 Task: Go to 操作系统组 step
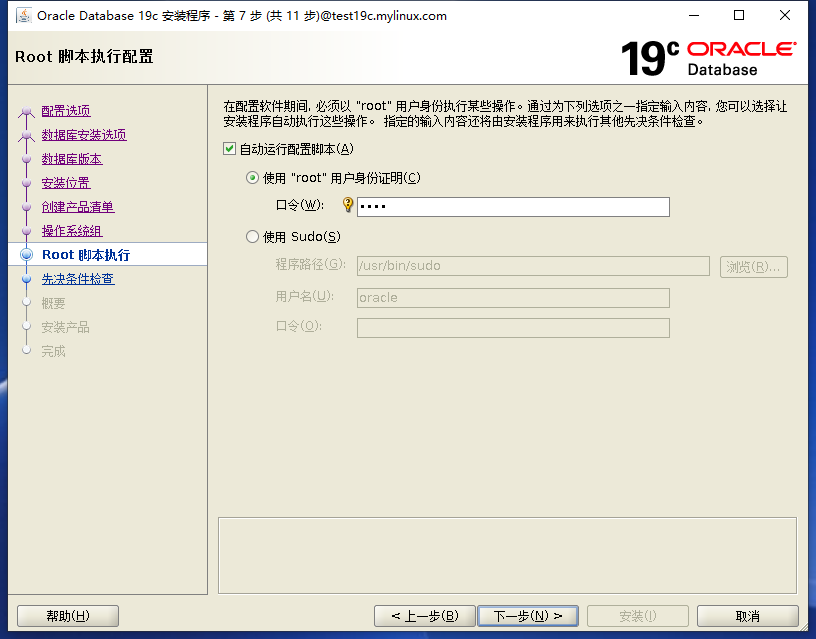tap(72, 231)
